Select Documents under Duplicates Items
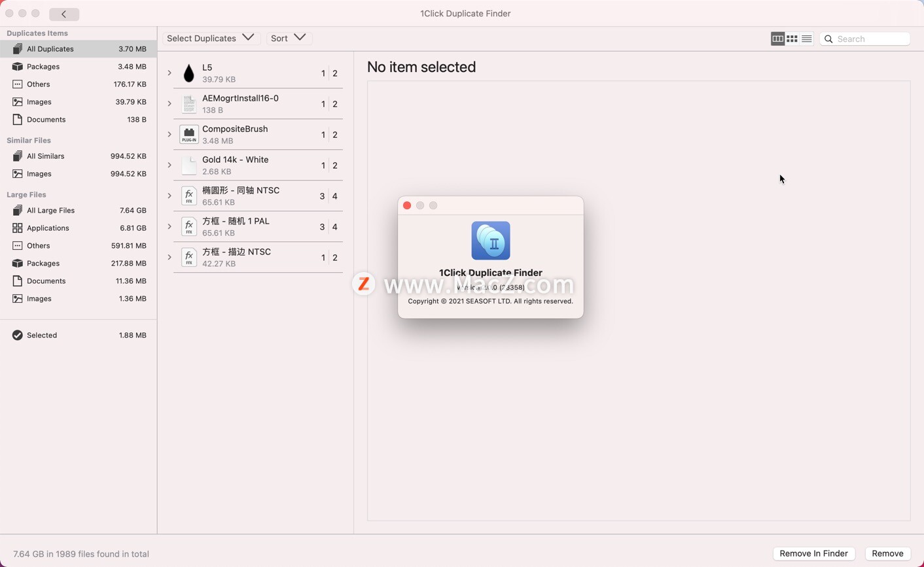 click(x=79, y=120)
